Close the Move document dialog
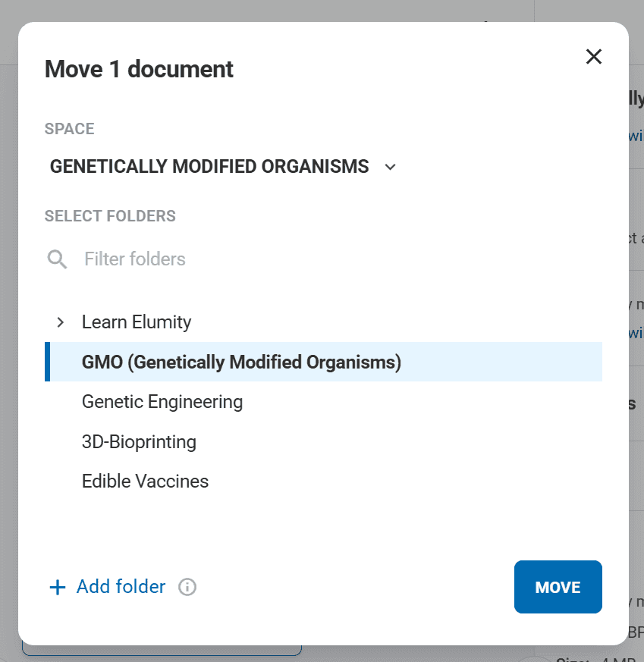The image size is (644, 662). (x=594, y=57)
